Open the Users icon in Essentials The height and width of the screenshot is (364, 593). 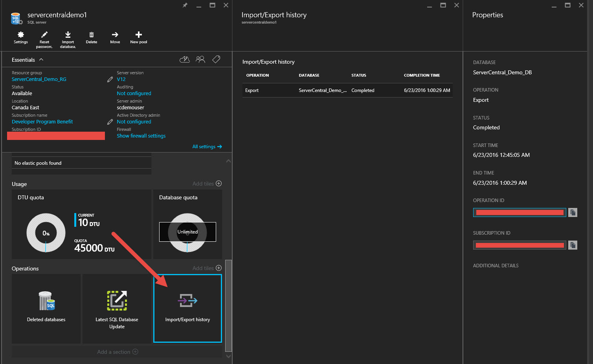click(200, 59)
